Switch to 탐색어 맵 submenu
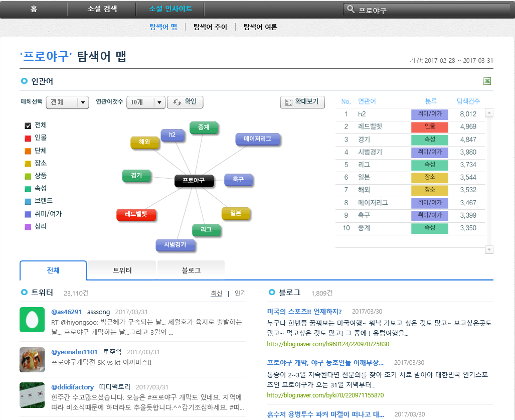This screenshot has height=420, width=515. (x=163, y=27)
